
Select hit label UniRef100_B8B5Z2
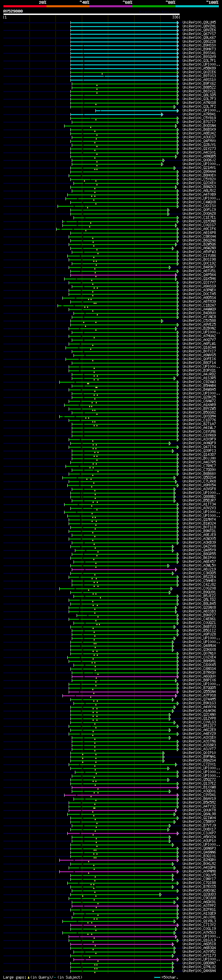(199, 88)
